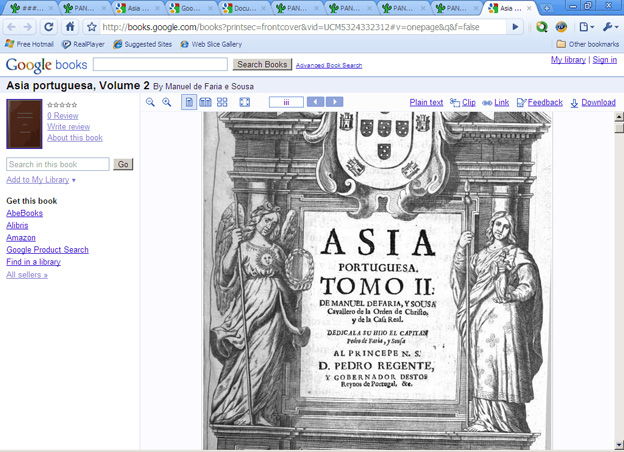Image resolution: width=624 pixels, height=452 pixels.
Task: Click the address bar URL
Action: tap(291, 27)
